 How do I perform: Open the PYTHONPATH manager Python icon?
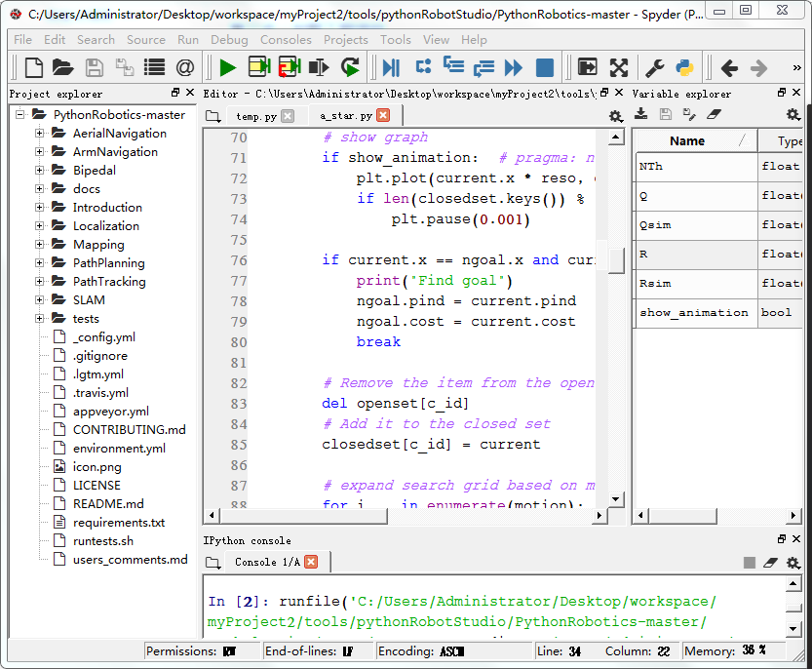click(683, 67)
